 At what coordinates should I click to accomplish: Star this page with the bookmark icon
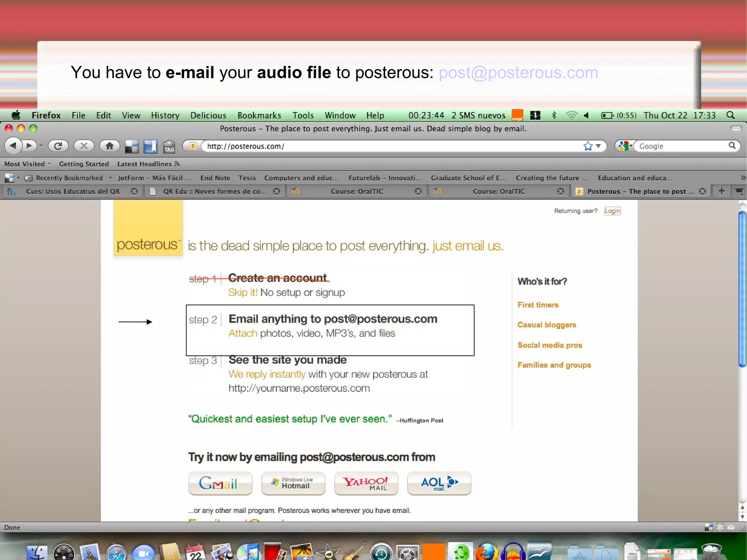[588, 146]
